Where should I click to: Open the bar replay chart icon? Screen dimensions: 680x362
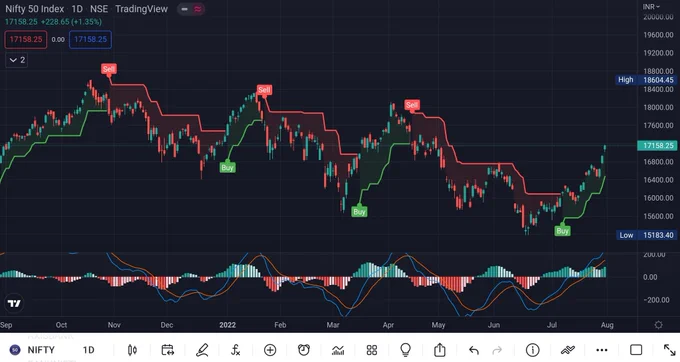[338, 350]
